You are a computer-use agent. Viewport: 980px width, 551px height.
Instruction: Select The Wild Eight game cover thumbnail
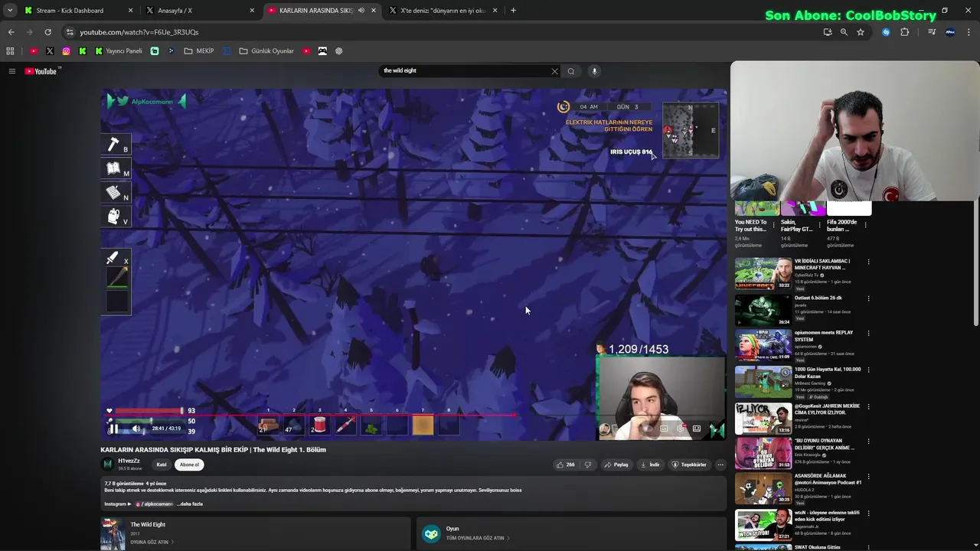pos(113,534)
